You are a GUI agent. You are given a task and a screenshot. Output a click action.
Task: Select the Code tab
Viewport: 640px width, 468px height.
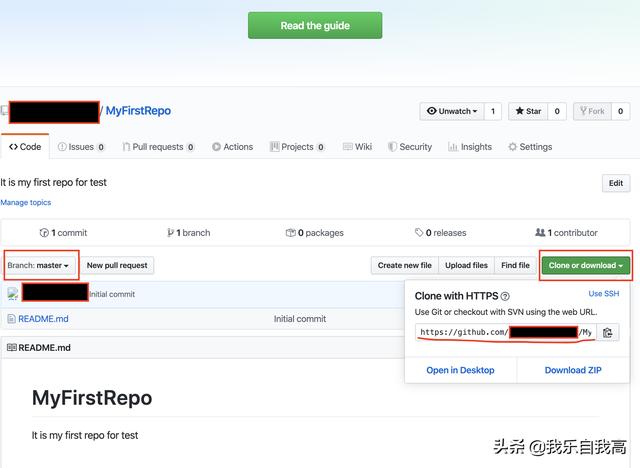pos(25,146)
